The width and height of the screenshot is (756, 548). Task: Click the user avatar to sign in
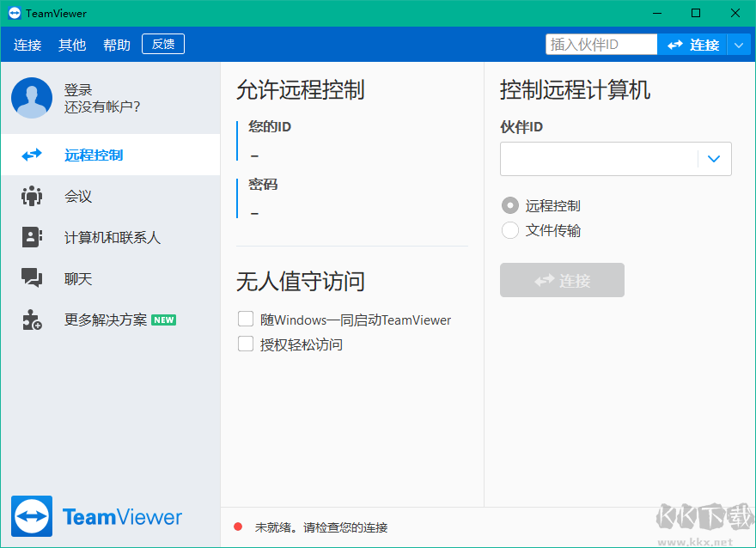point(31,98)
